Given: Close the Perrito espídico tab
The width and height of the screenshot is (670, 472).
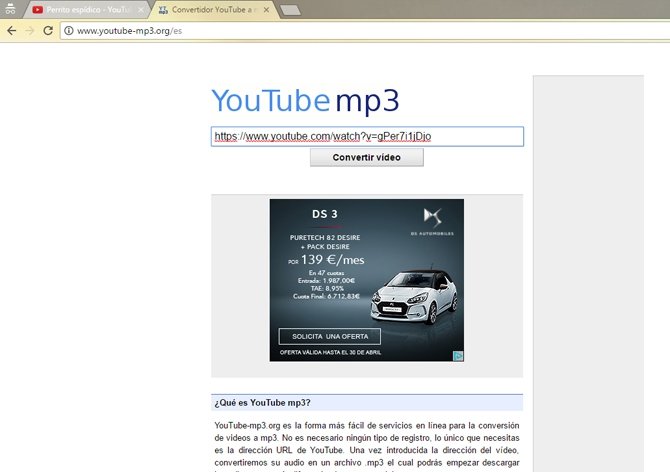Looking at the screenshot, I should click(141, 9).
